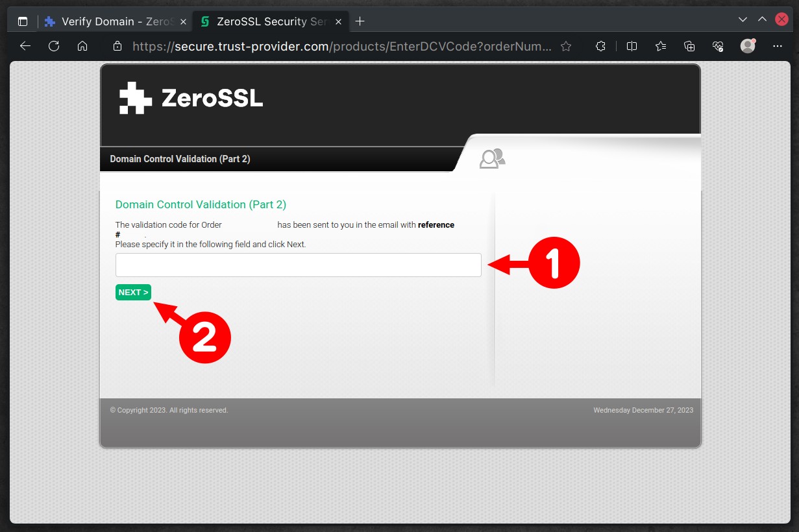This screenshot has width=799, height=532.
Task: Click the validation code input field
Action: pyautogui.click(x=299, y=265)
